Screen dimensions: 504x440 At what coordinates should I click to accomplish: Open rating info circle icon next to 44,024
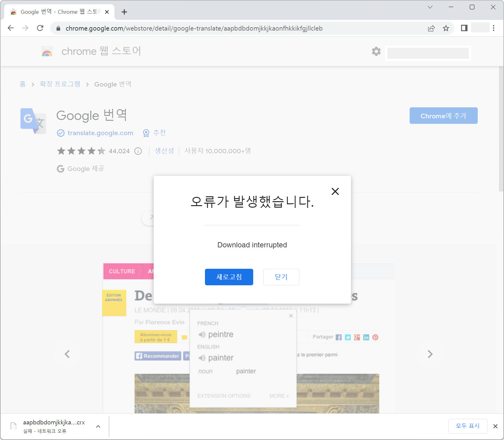pos(138,151)
